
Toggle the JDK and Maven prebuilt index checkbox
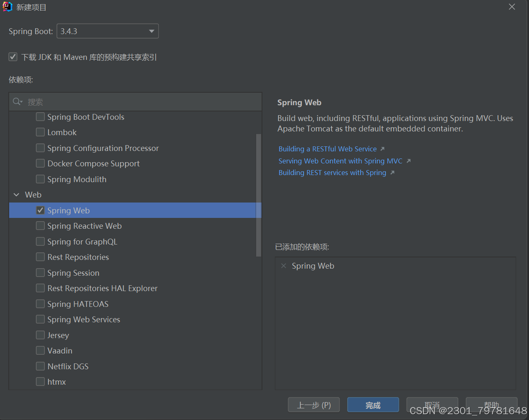[13, 57]
